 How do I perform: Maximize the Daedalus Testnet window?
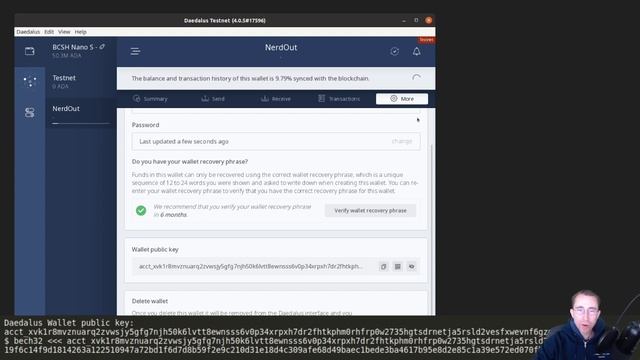(x=416, y=20)
